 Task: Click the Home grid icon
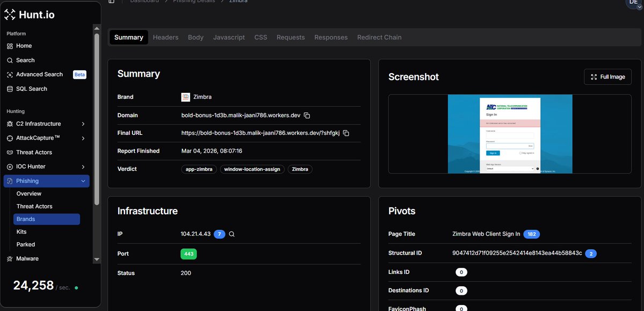(x=10, y=46)
